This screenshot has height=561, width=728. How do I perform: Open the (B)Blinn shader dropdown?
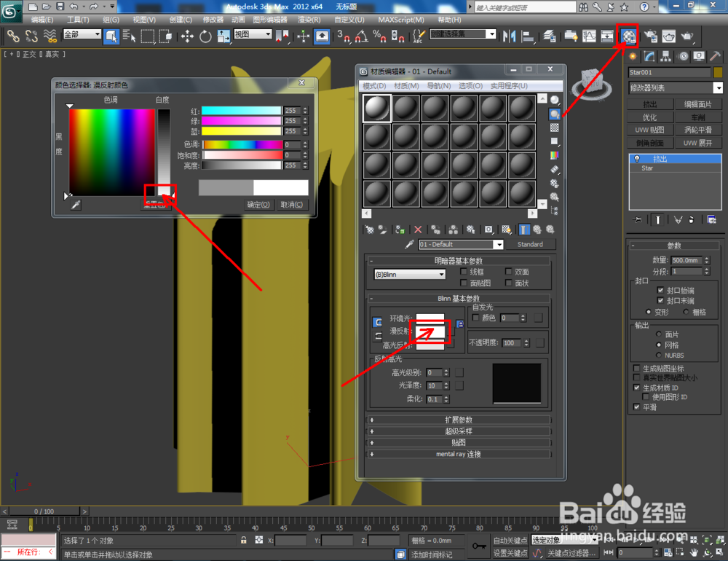(x=409, y=275)
